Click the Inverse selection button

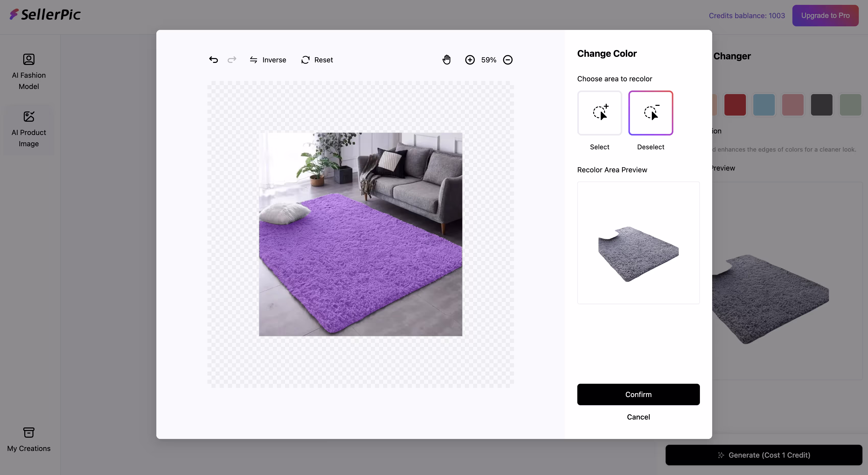click(268, 60)
